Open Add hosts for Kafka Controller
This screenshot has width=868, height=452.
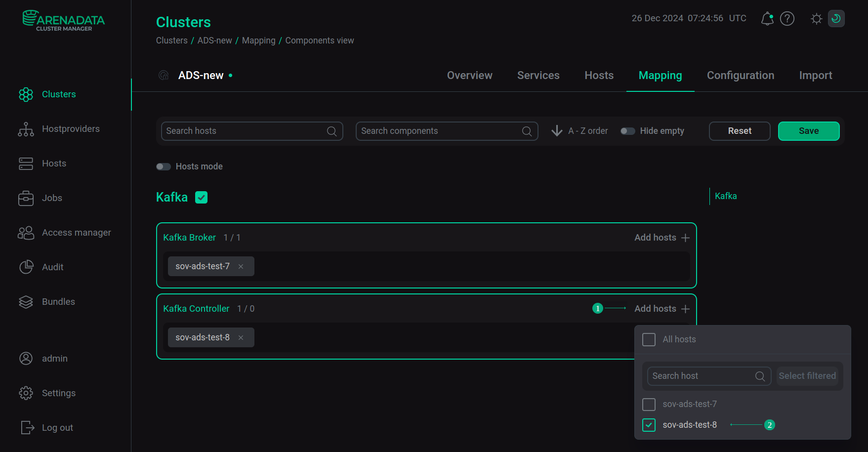(662, 309)
